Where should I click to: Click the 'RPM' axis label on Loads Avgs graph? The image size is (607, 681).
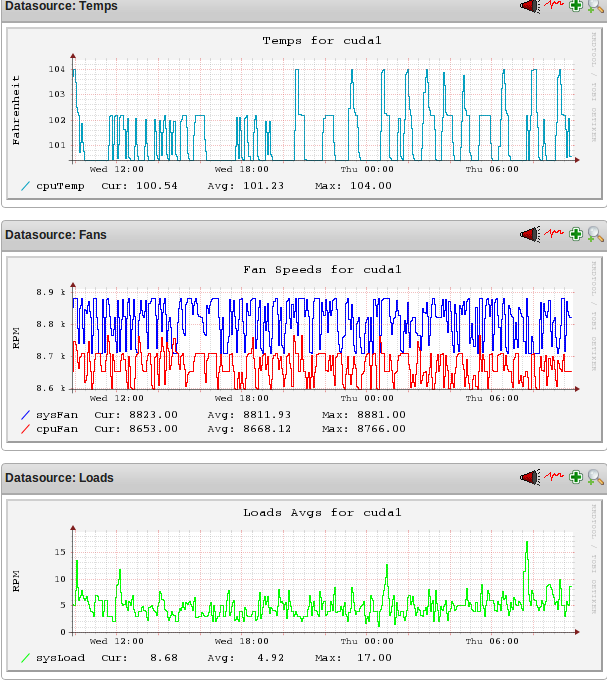point(16,581)
